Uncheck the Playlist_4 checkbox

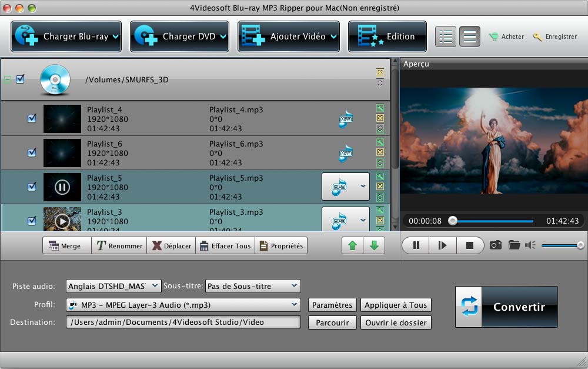point(32,119)
